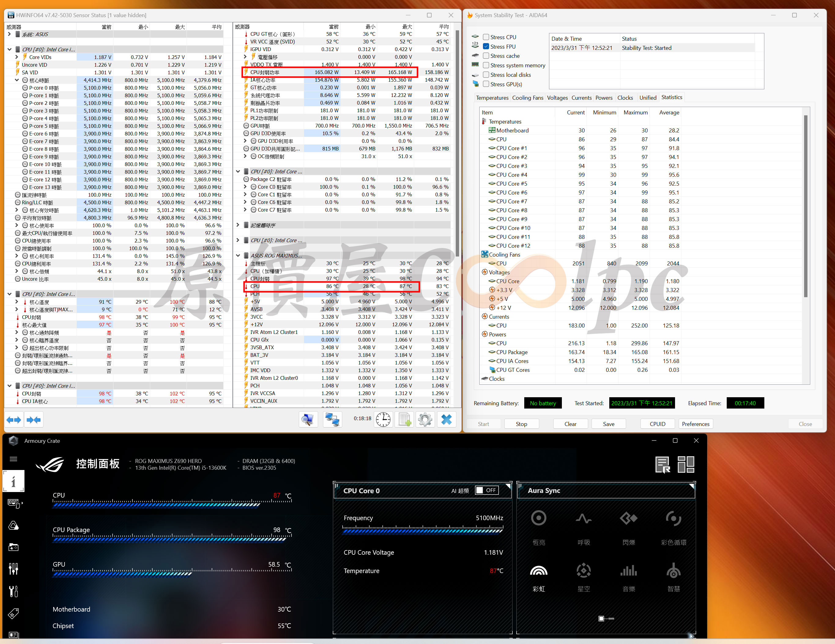
Task: Open Armoury Crate featured tag icon
Action: 13,613
